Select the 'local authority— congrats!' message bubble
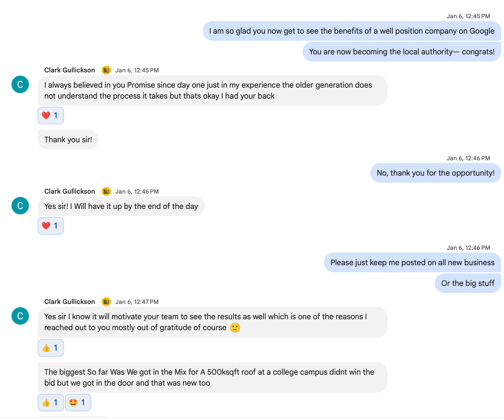The height and width of the screenshot is (420, 504). 402,52
